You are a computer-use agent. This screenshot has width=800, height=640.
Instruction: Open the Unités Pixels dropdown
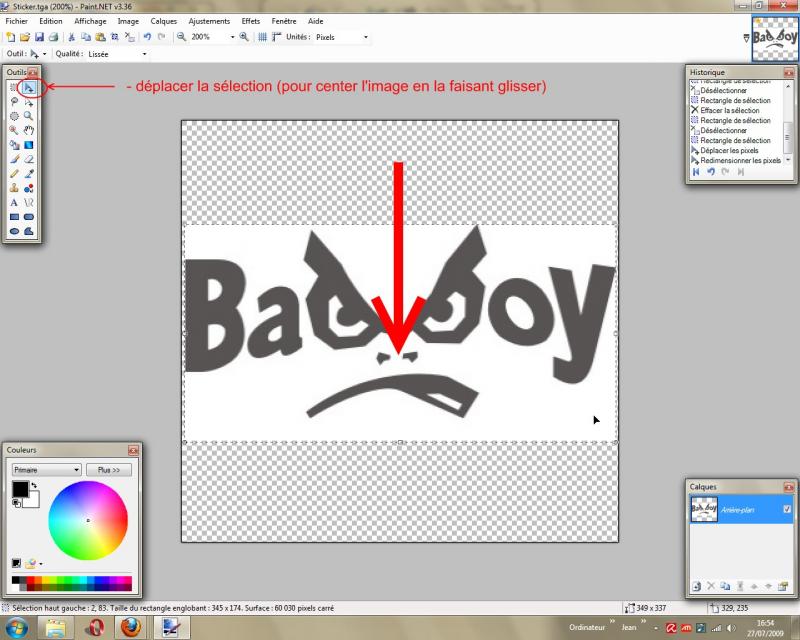point(365,37)
